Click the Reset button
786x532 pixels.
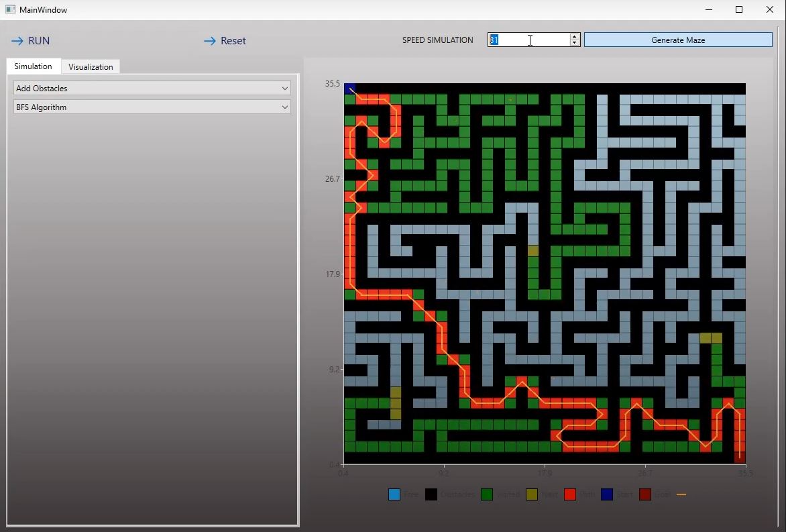pos(225,41)
